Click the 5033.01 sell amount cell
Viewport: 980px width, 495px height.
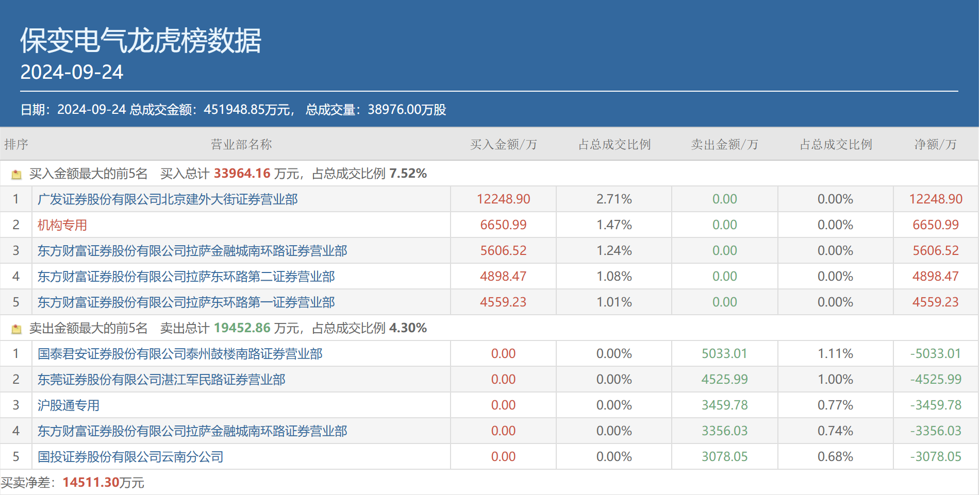pos(724,354)
